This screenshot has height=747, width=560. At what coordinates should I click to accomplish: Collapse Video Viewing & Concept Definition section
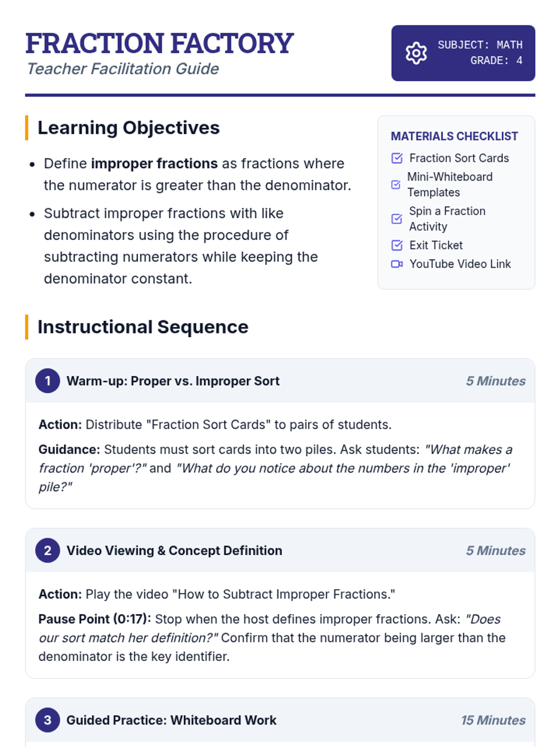click(174, 550)
